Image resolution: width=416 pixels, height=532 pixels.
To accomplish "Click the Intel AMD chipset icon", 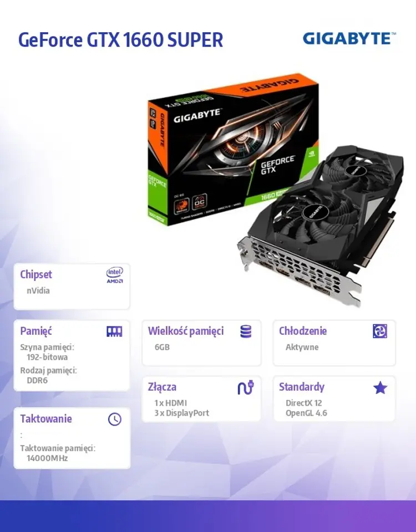I will click(x=115, y=275).
